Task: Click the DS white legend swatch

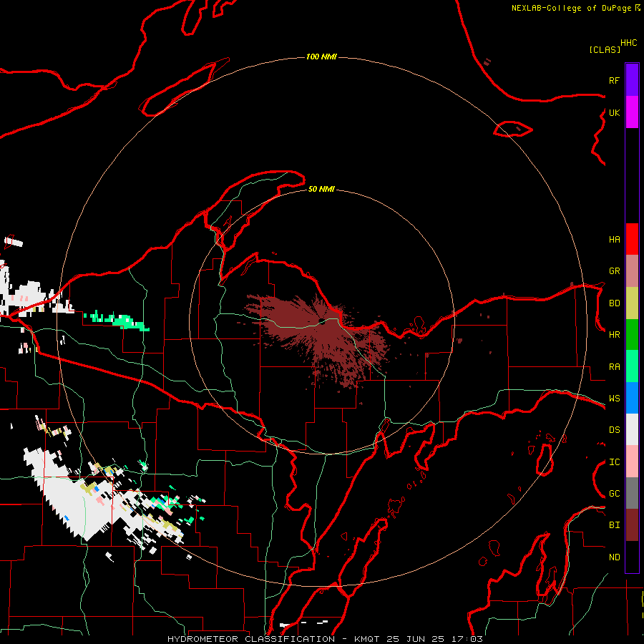Action: (632, 429)
